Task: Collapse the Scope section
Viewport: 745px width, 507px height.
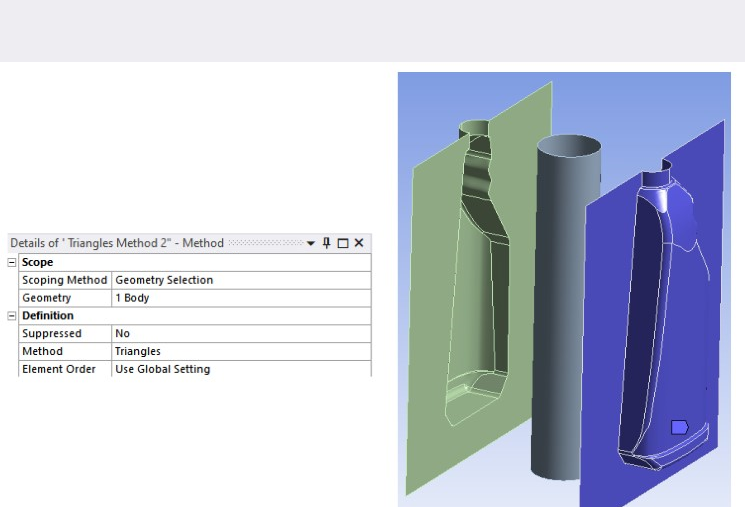Action: click(12, 262)
